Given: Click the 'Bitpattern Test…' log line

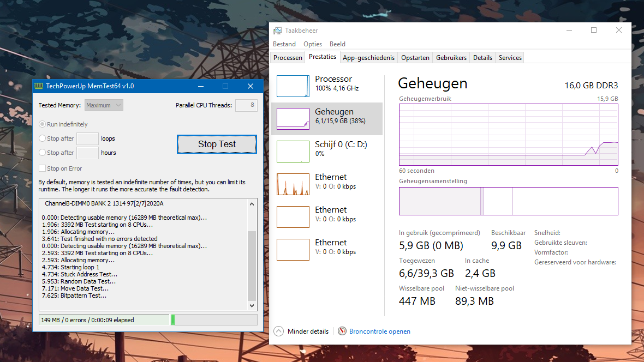Looking at the screenshot, I should coord(74,295).
